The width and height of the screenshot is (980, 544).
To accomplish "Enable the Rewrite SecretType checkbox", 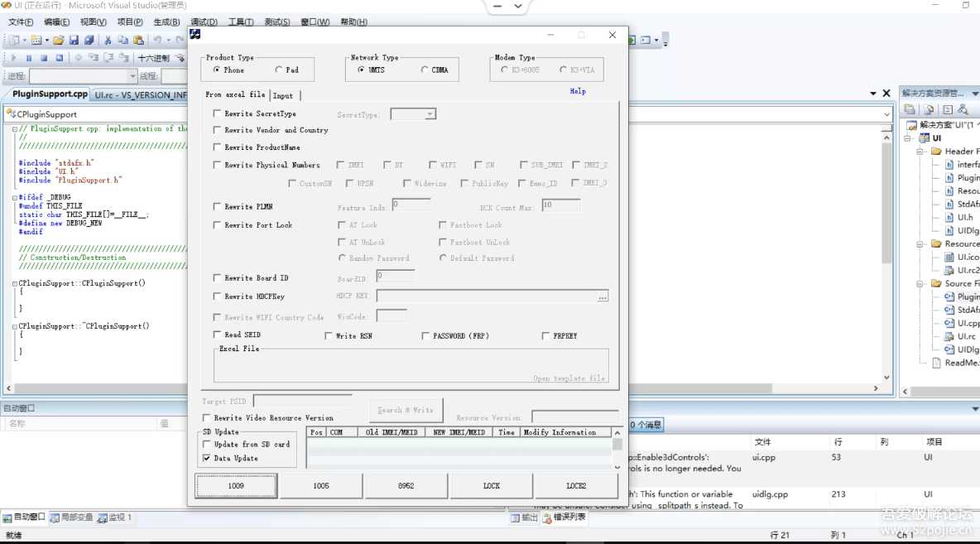I will click(217, 114).
